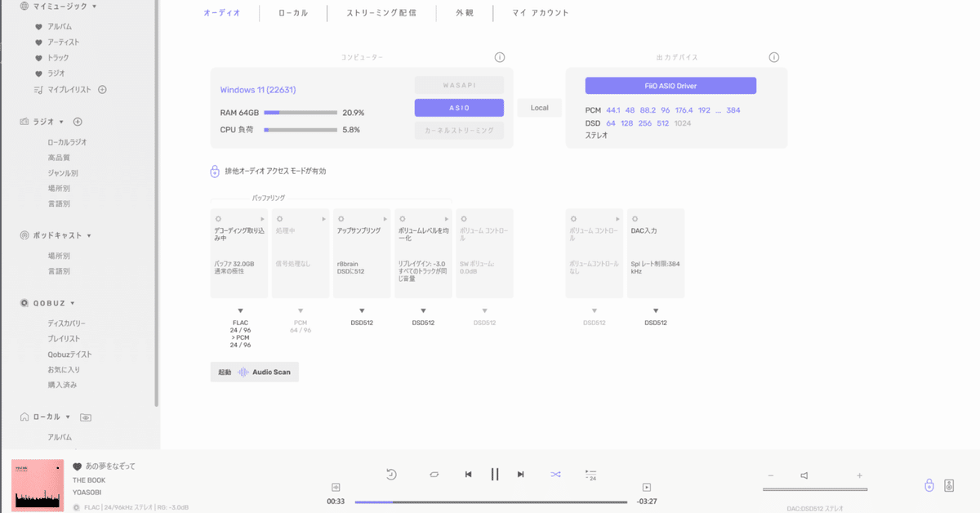The image size is (980, 513).
Task: Enable shuffle playback mode
Action: click(x=555, y=474)
